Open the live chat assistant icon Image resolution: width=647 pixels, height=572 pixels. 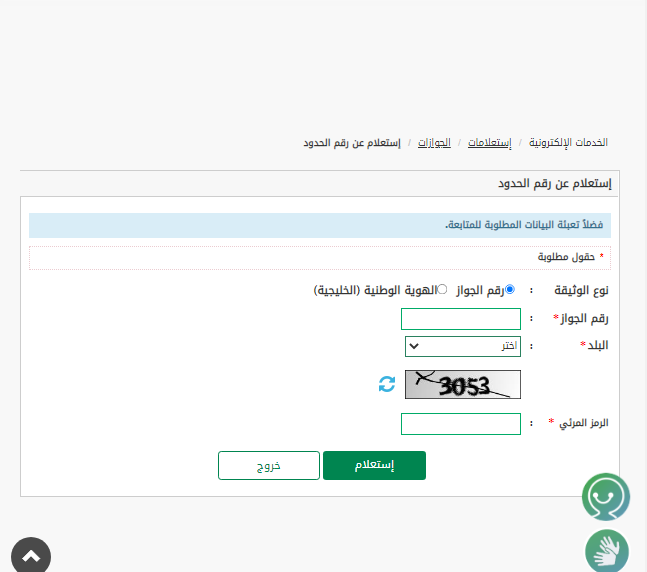[606, 496]
